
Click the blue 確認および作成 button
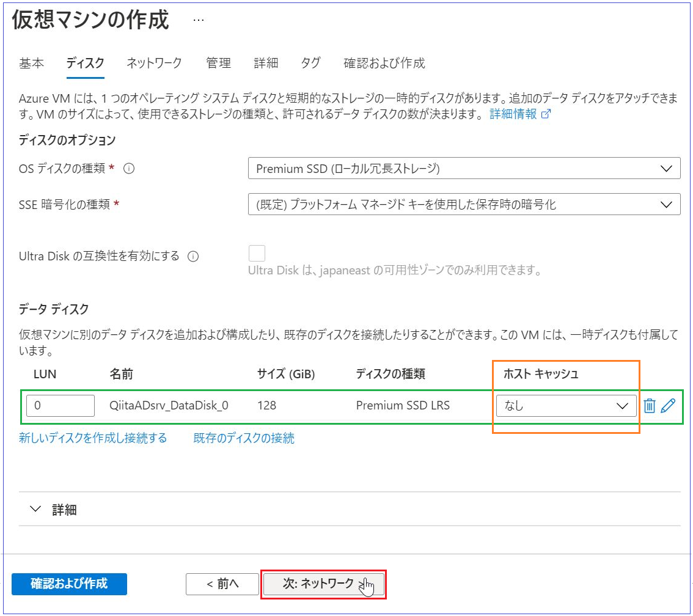(x=70, y=584)
